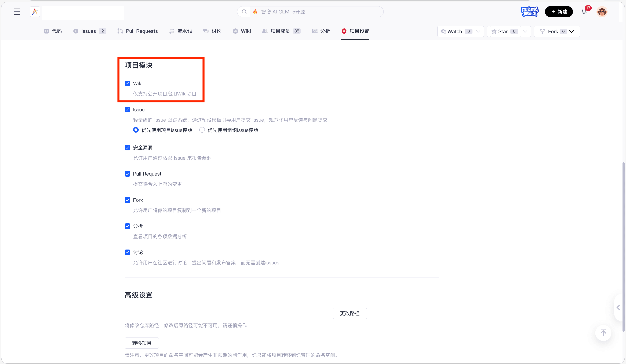This screenshot has width=626, height=364.
Task: Open the 项目设置 settings tab
Action: click(355, 31)
